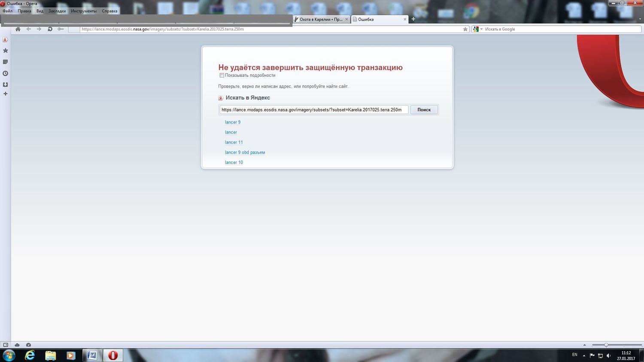Click the Yandex search input with the URL
The image size is (644, 362).
click(313, 110)
